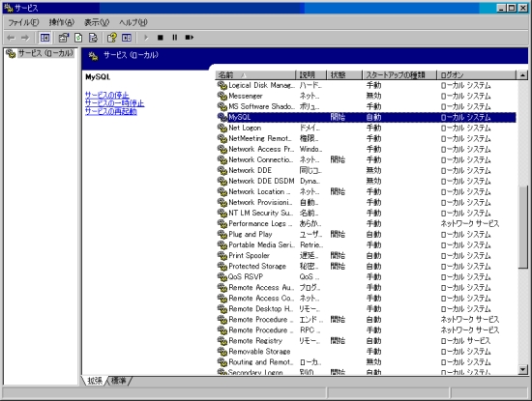Click the Pause Service toolbar icon

pyautogui.click(x=174, y=38)
